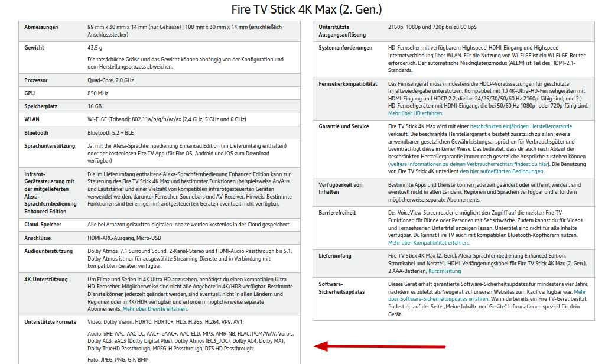Select the 'Fernseherkompatibilität' row label
Screen dimensions: 605x364
[348, 84]
